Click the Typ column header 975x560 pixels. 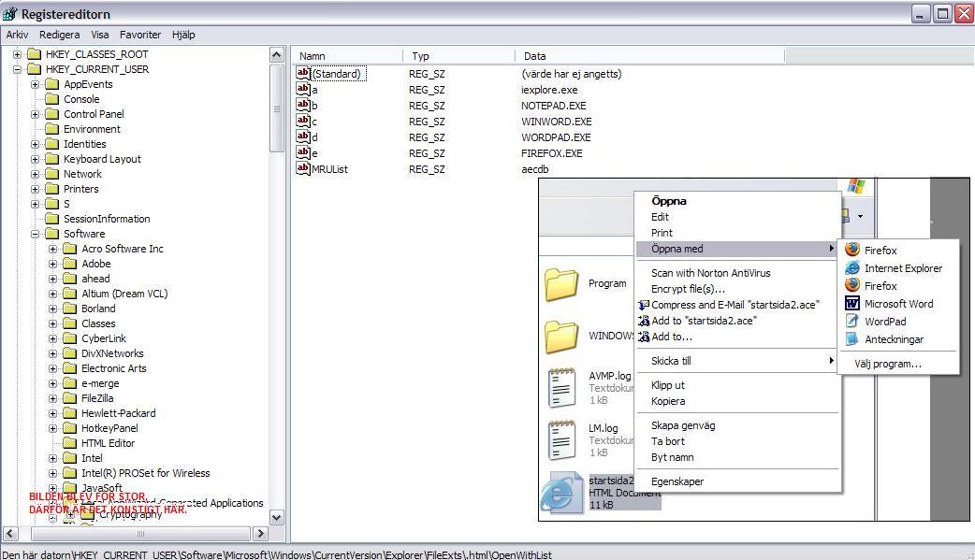[458, 56]
